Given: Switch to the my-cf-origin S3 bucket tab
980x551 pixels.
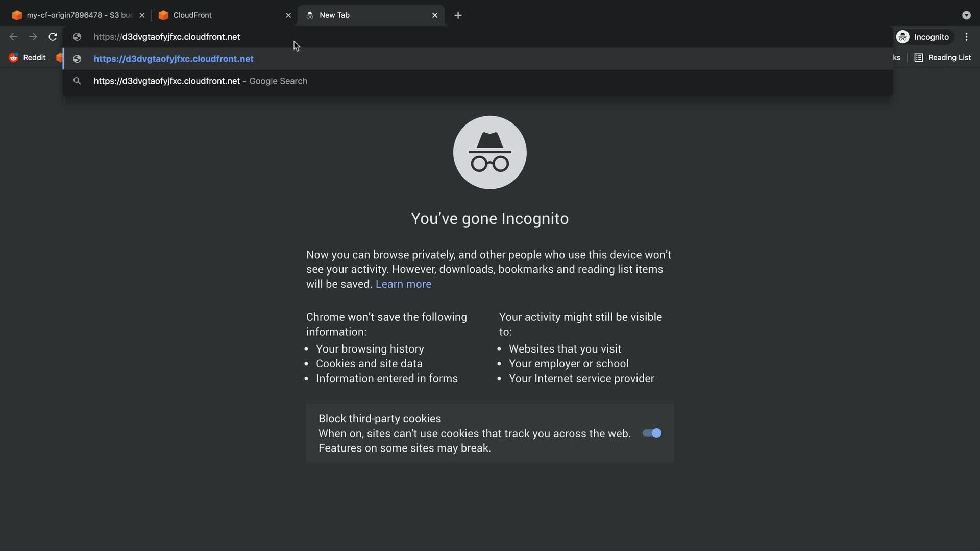Looking at the screenshot, I should (77, 15).
